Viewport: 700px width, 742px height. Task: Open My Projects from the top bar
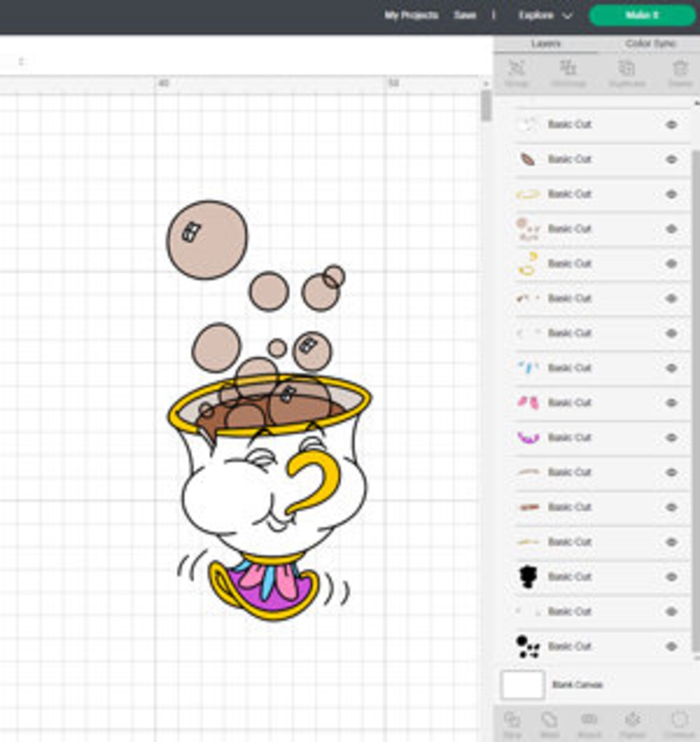(x=411, y=15)
